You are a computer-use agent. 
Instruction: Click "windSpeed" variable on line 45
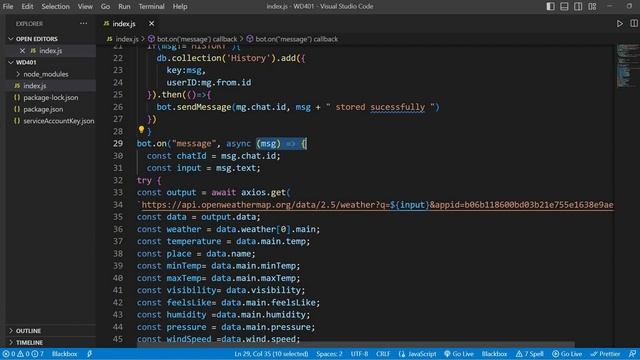pyautogui.click(x=189, y=339)
